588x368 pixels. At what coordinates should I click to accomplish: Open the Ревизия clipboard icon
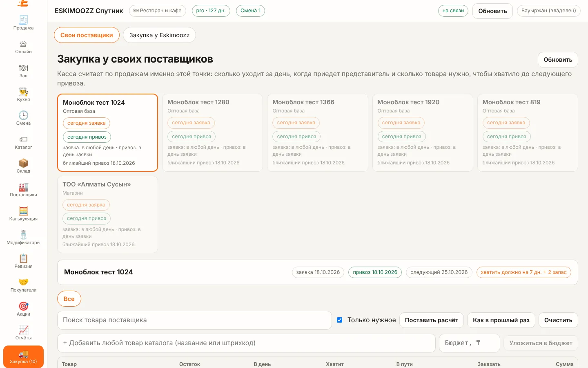(23, 258)
